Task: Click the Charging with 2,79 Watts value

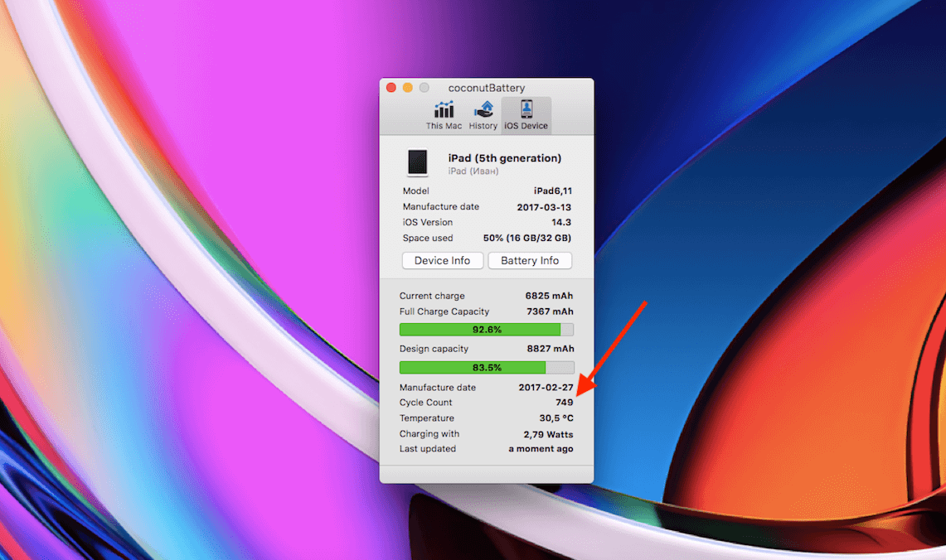Action: [548, 434]
